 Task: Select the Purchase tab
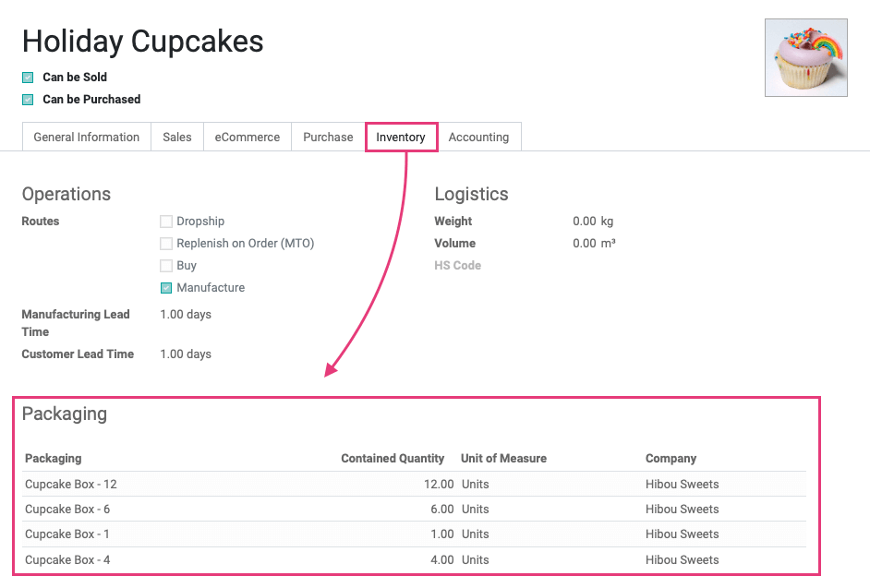coord(328,137)
